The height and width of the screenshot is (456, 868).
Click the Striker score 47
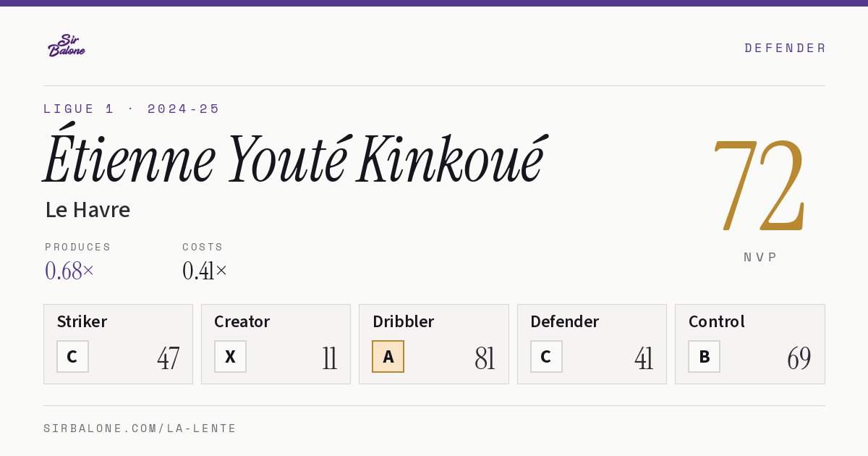(x=169, y=358)
